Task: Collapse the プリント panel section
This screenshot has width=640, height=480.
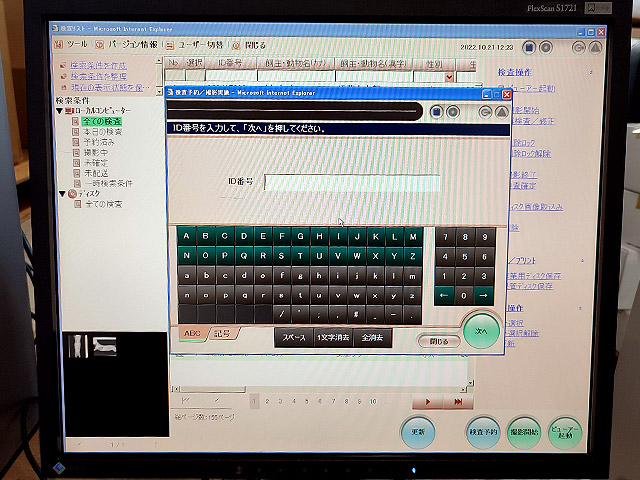Action: tap(582, 260)
